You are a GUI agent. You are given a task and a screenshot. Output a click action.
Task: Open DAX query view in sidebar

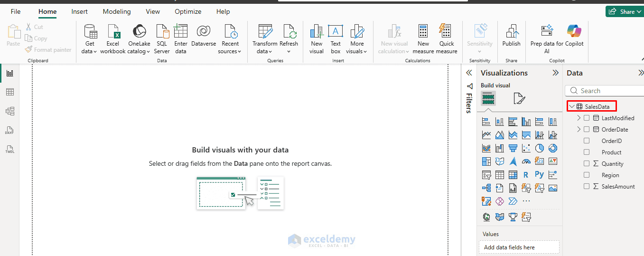[x=9, y=130]
